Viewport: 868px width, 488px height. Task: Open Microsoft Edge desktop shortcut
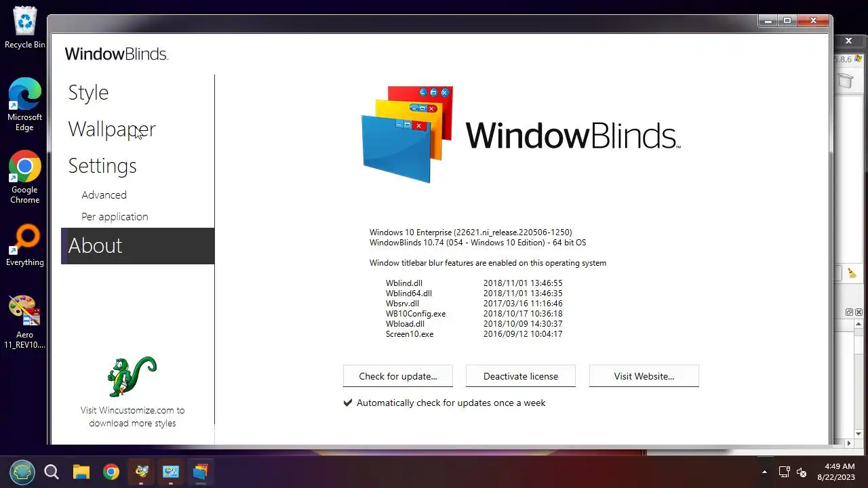point(24,104)
